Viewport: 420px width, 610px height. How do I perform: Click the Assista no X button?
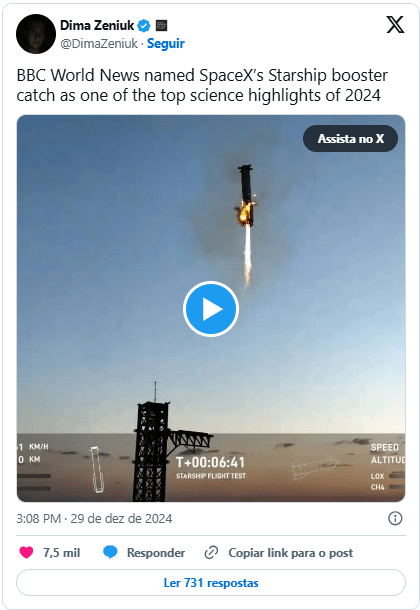click(x=350, y=138)
